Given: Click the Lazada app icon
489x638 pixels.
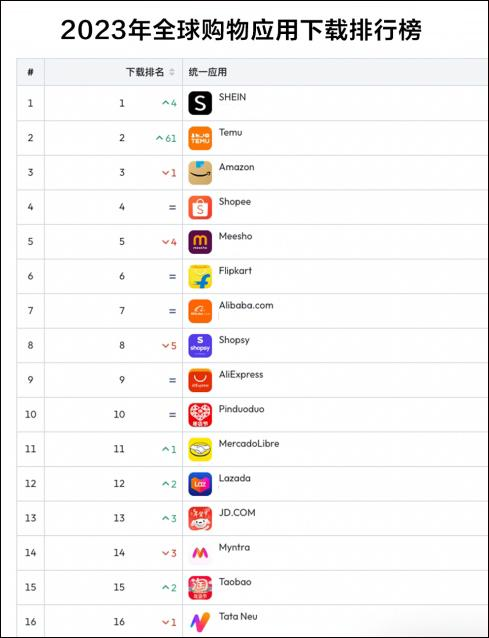Looking at the screenshot, I should click(200, 484).
